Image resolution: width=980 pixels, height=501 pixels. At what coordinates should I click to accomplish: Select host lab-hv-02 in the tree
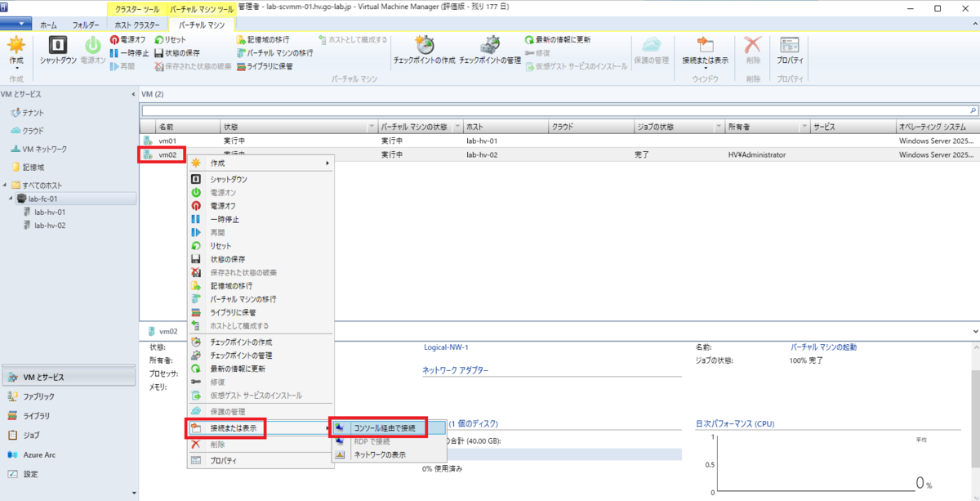(49, 226)
